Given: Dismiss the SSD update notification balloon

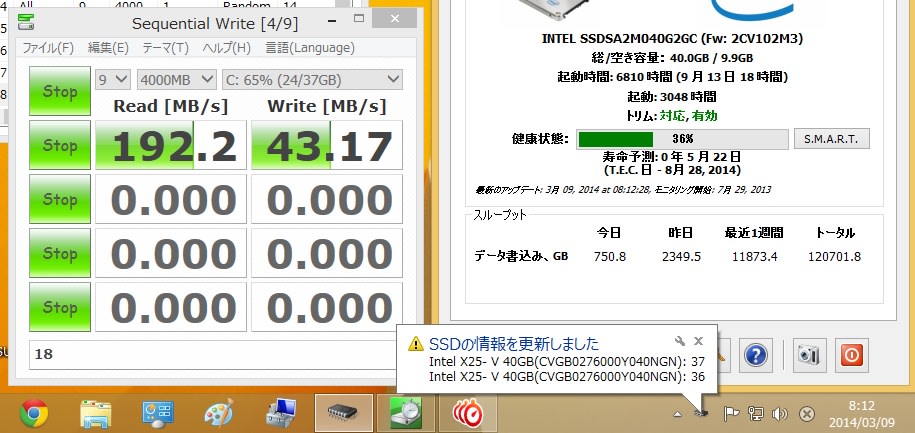Looking at the screenshot, I should pos(699,341).
